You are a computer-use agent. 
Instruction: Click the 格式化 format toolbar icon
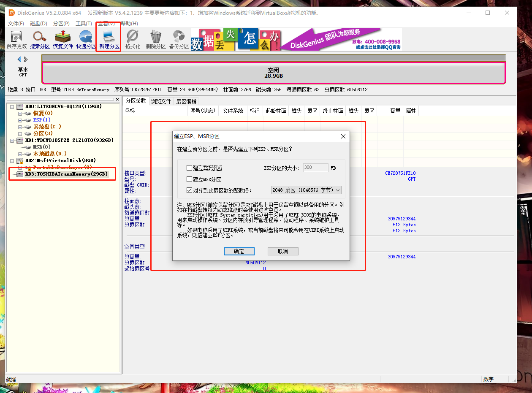pos(133,40)
